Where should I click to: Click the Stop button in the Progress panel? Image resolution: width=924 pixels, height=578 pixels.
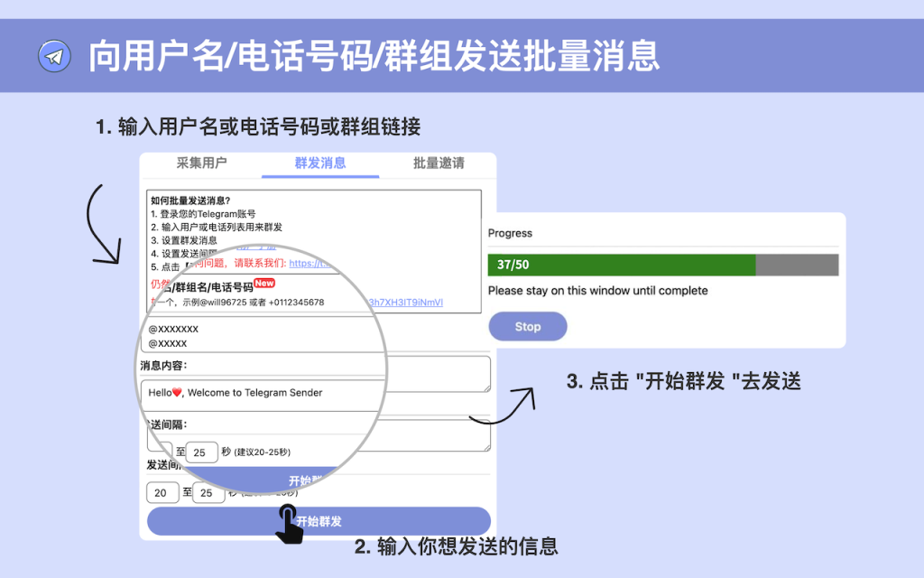point(528,326)
